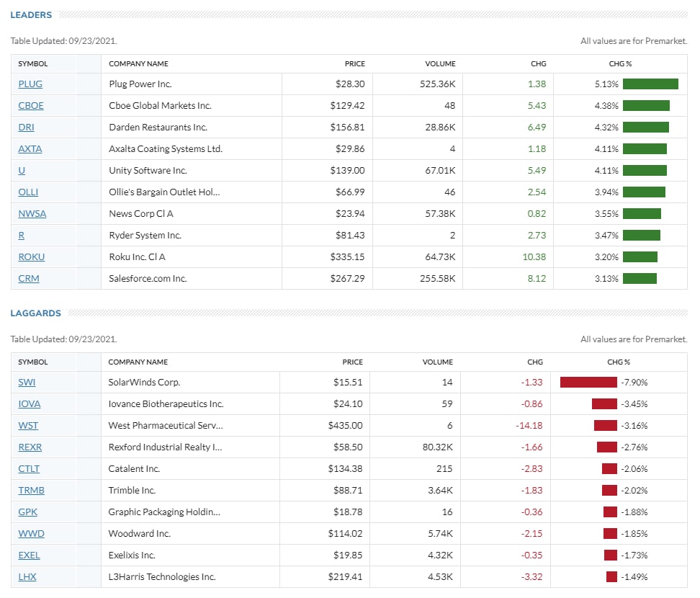This screenshot has width=700, height=598.
Task: Click Darden Restaurants Inc. company name
Action: (x=158, y=128)
